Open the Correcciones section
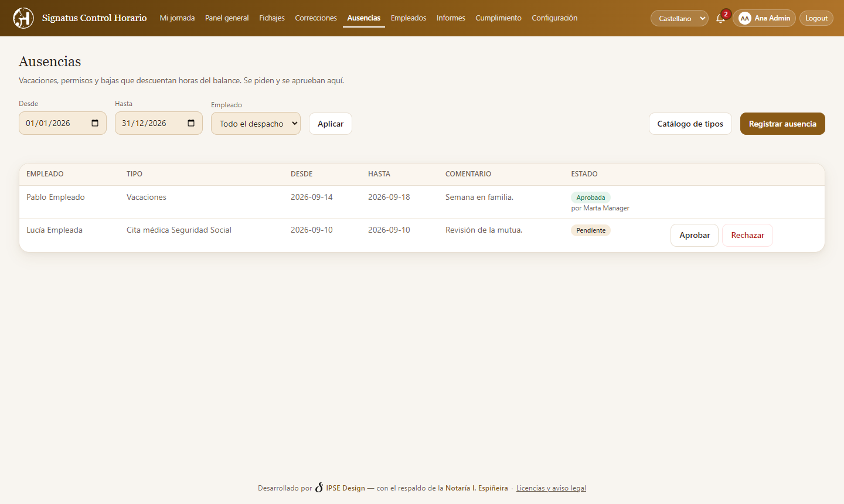Image resolution: width=844 pixels, height=504 pixels. [x=316, y=18]
